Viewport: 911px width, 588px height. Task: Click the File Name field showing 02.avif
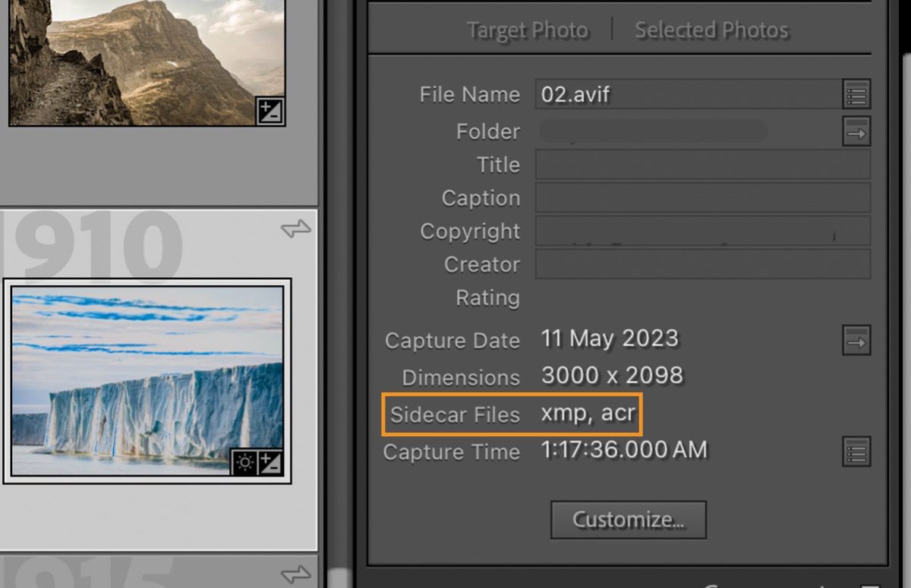coord(683,94)
